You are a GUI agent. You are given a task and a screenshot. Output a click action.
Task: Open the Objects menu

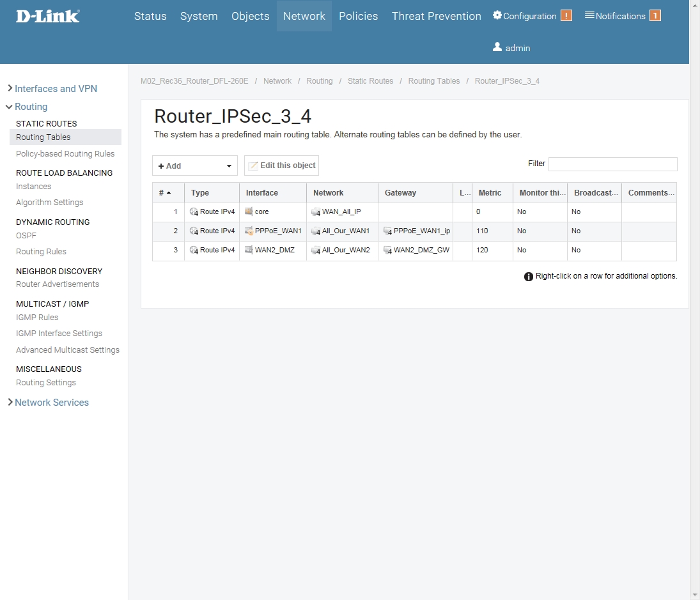[x=251, y=16]
